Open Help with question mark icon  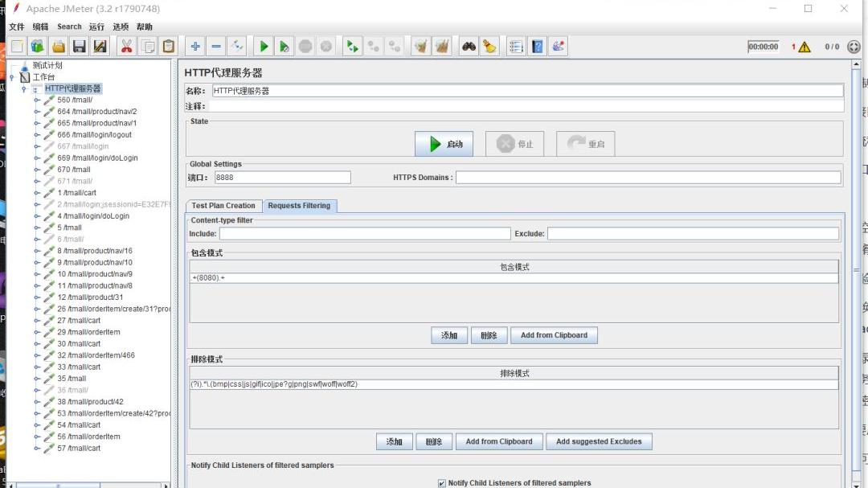tap(537, 47)
